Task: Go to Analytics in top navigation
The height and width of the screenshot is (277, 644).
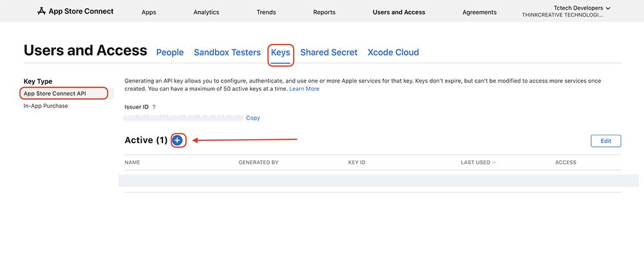Action: click(x=206, y=12)
